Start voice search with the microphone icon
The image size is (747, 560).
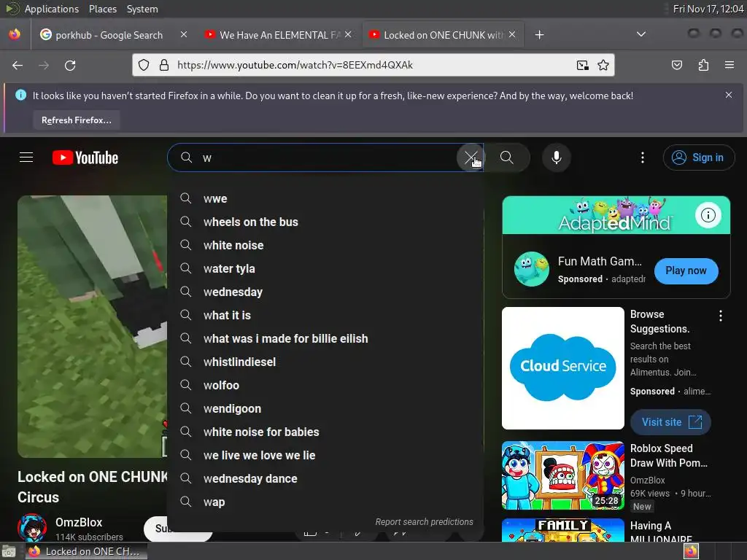coord(557,157)
